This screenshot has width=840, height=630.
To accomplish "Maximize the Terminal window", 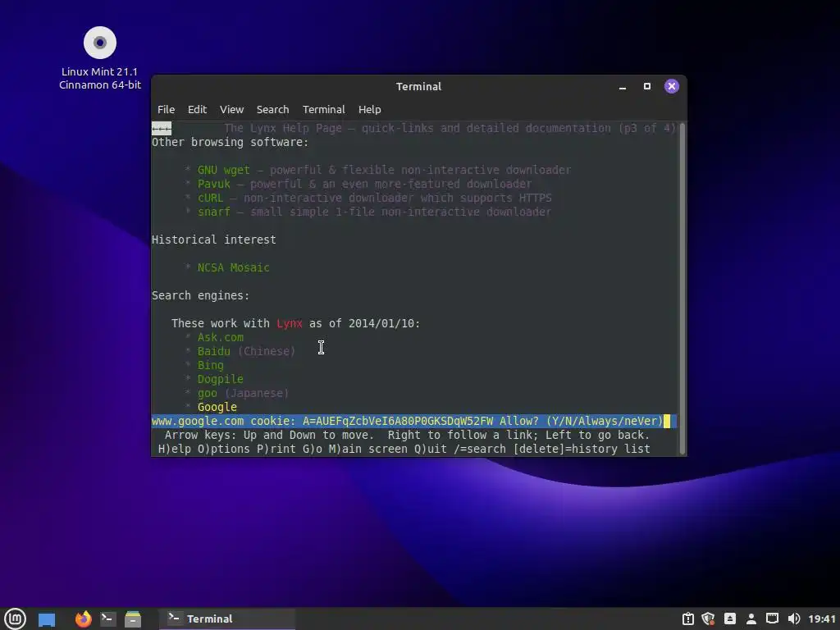I will coord(647,86).
